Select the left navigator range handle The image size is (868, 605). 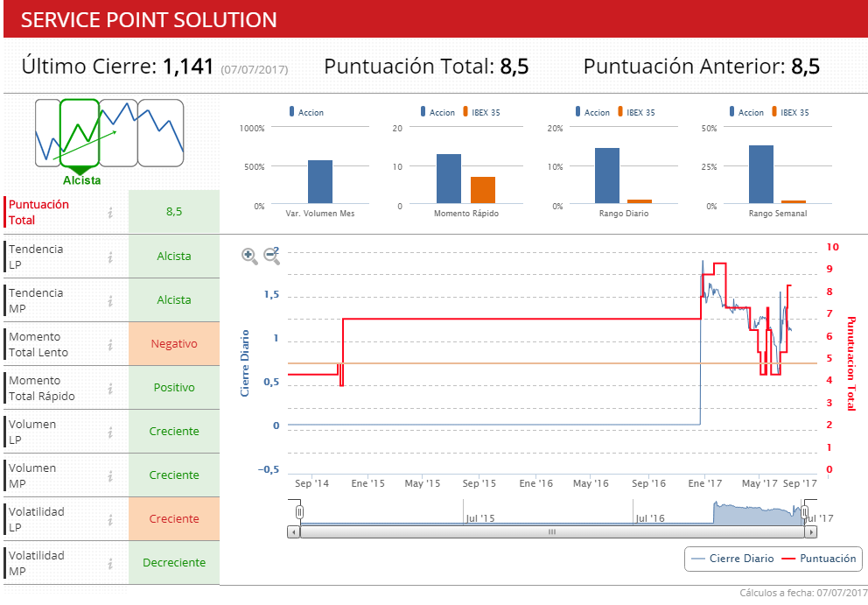click(x=299, y=512)
